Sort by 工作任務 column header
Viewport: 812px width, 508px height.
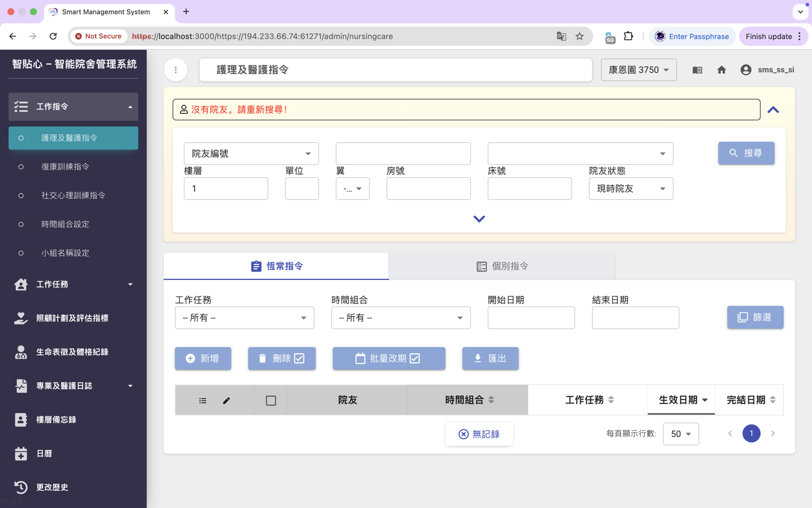click(588, 400)
